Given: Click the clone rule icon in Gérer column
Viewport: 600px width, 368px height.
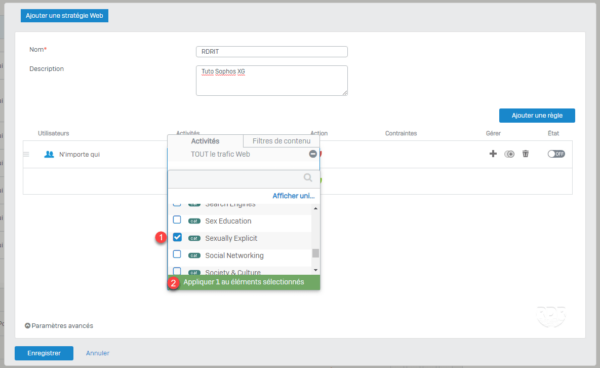Looking at the screenshot, I should 509,154.
